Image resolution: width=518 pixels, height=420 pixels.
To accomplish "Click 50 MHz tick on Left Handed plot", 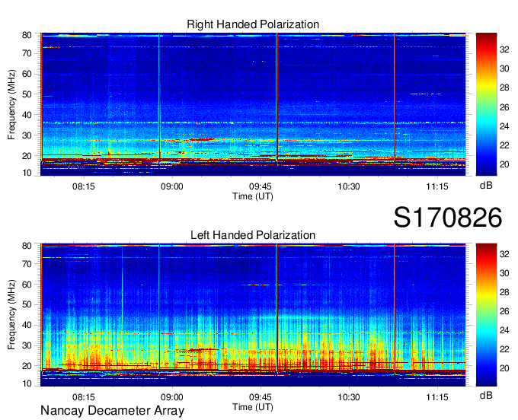I will click(27, 304).
